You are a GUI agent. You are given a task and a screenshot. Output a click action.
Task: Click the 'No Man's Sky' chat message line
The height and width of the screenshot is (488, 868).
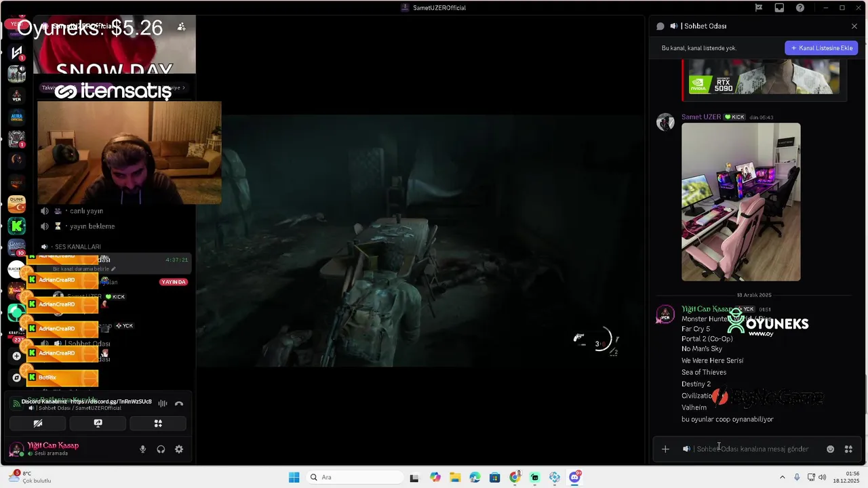(702, 348)
